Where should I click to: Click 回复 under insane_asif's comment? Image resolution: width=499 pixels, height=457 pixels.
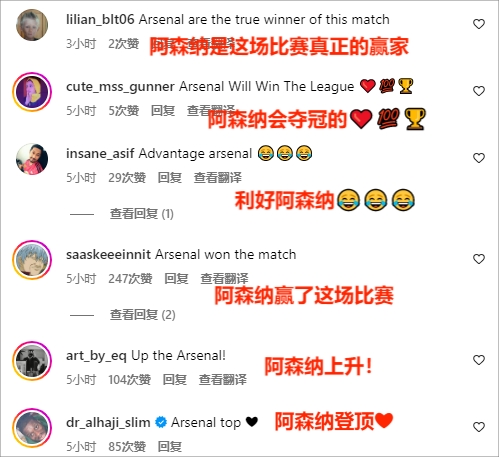pos(170,178)
